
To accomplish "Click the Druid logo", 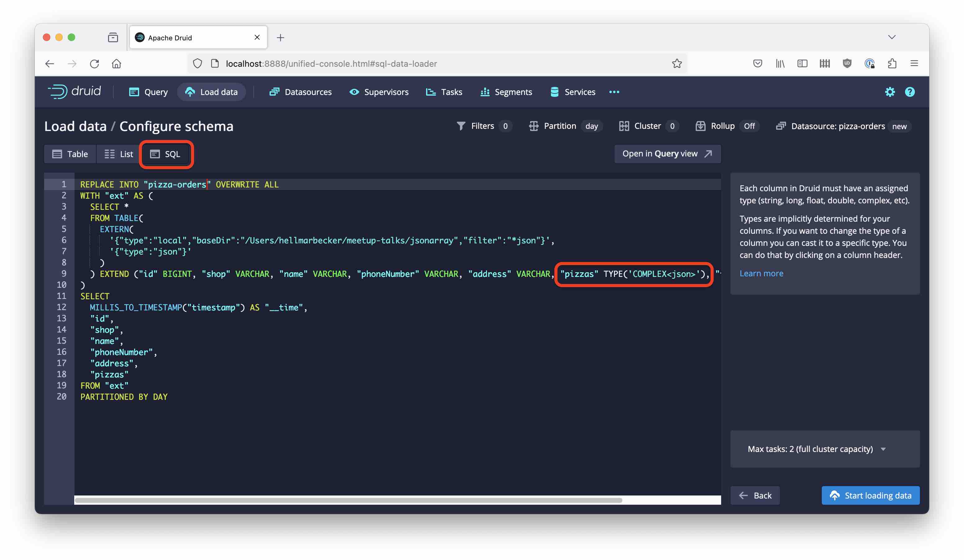I will tap(75, 92).
